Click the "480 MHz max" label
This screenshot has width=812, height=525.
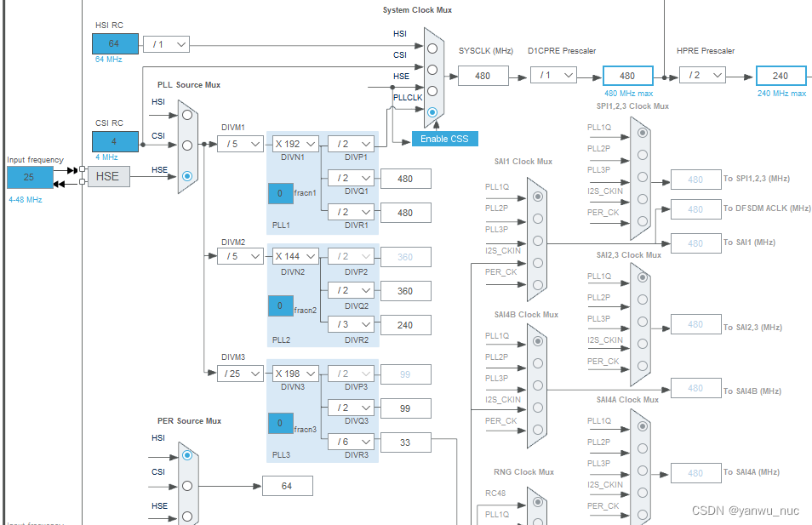[x=629, y=94]
